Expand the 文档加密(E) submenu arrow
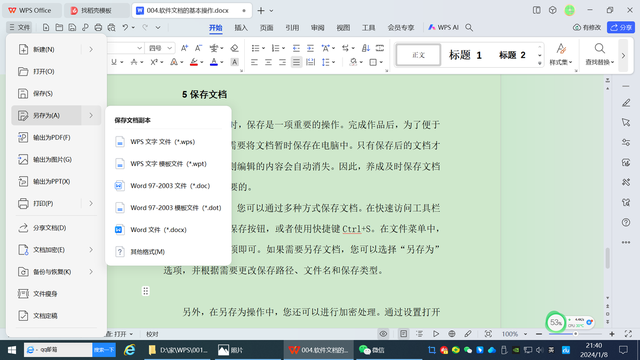The width and height of the screenshot is (640, 360). point(91,250)
